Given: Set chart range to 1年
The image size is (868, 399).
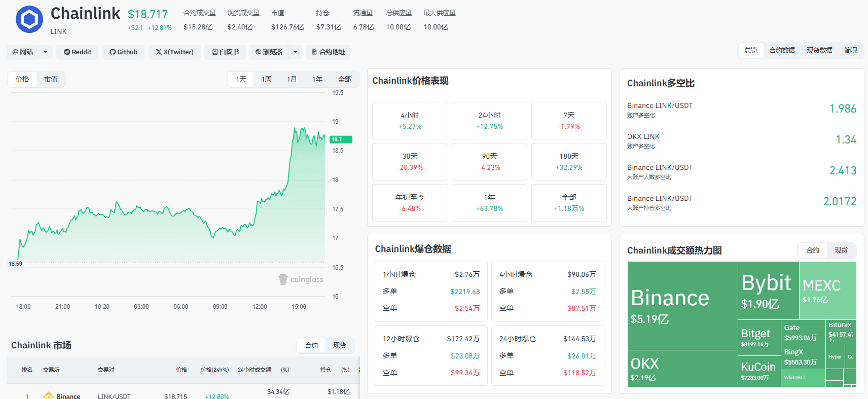Looking at the screenshot, I should [x=317, y=79].
